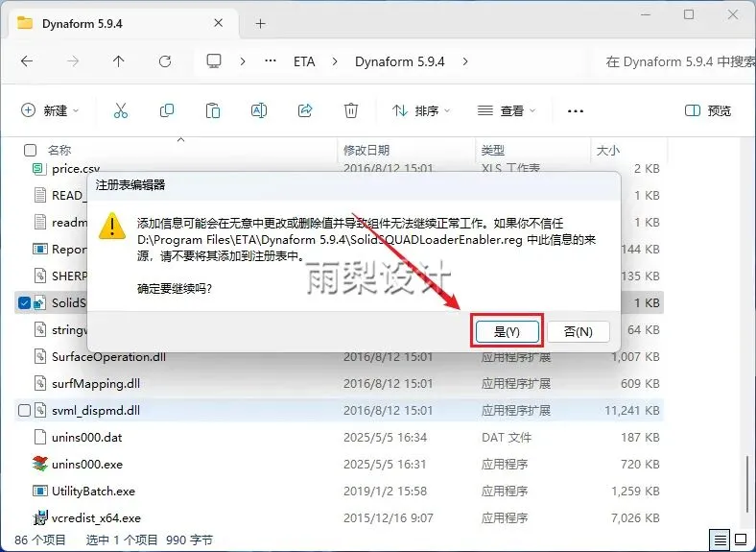Open the 查看 view dropdown
The height and width of the screenshot is (552, 756).
click(507, 111)
